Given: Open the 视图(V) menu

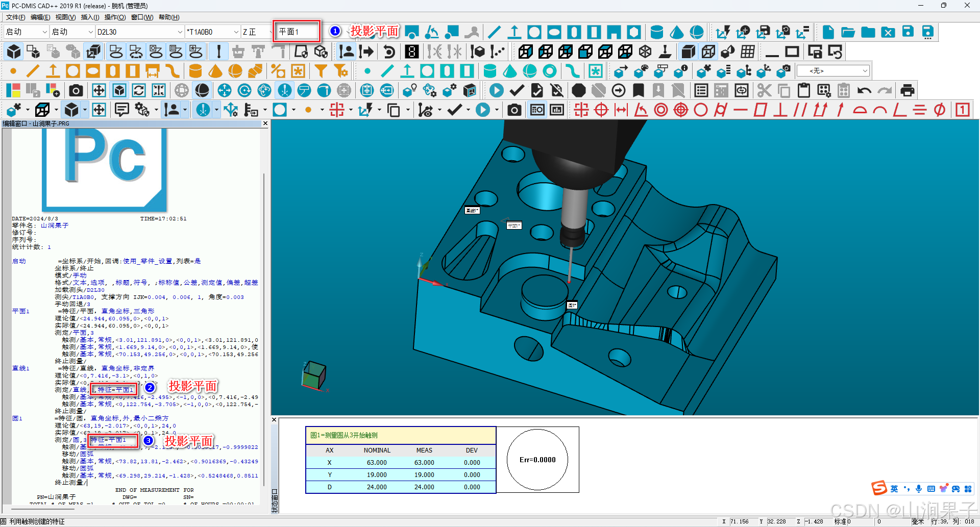Looking at the screenshot, I should click(x=65, y=17).
